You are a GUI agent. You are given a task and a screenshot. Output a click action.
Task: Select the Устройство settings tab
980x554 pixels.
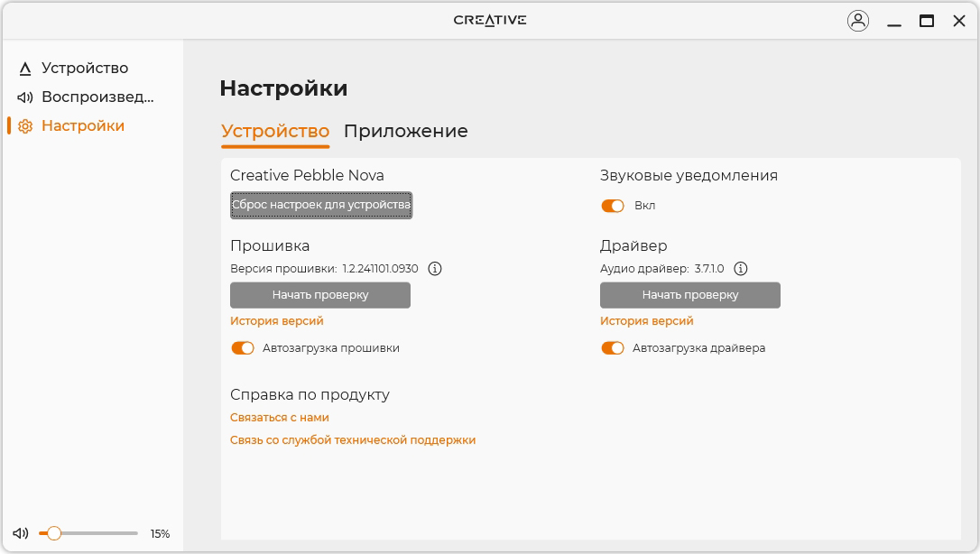pyautogui.click(x=275, y=132)
